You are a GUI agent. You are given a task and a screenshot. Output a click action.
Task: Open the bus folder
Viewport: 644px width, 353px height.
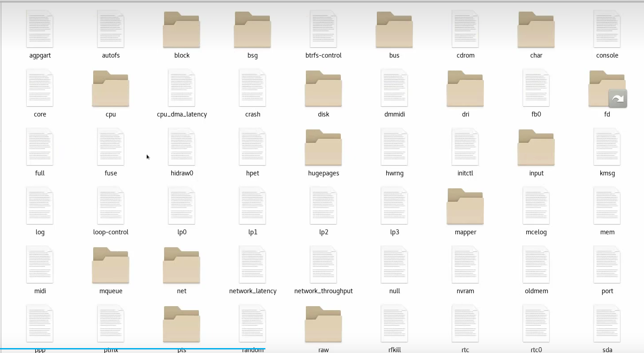point(394,29)
